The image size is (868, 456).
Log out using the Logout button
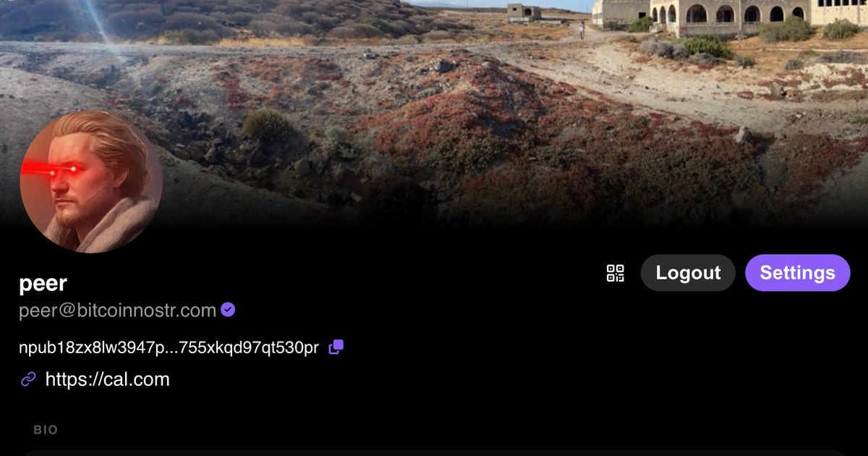click(688, 273)
